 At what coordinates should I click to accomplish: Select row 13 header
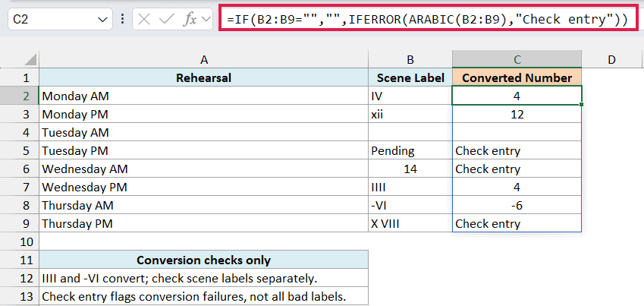(x=19, y=296)
